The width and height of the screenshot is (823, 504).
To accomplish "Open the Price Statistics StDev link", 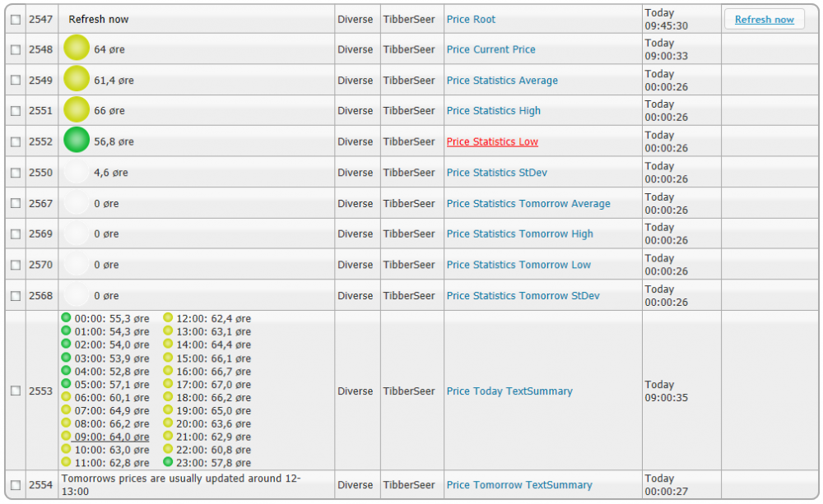I will 496,173.
